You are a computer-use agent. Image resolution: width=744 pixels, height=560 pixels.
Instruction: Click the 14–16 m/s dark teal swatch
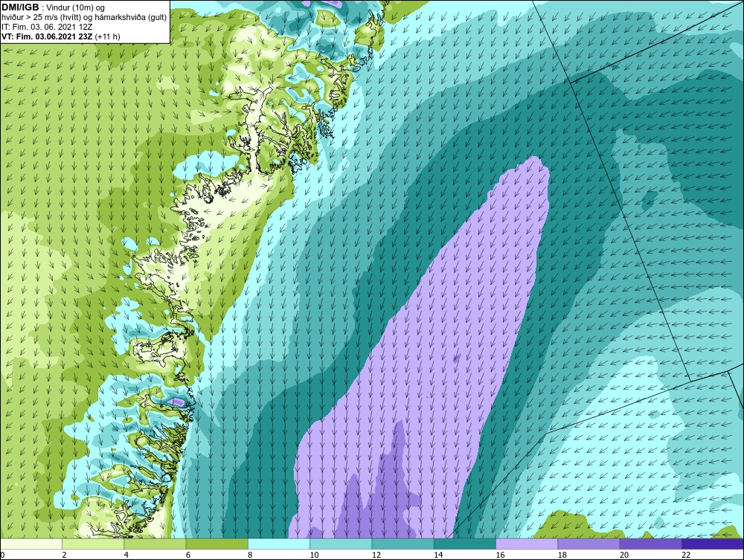[x=465, y=544]
